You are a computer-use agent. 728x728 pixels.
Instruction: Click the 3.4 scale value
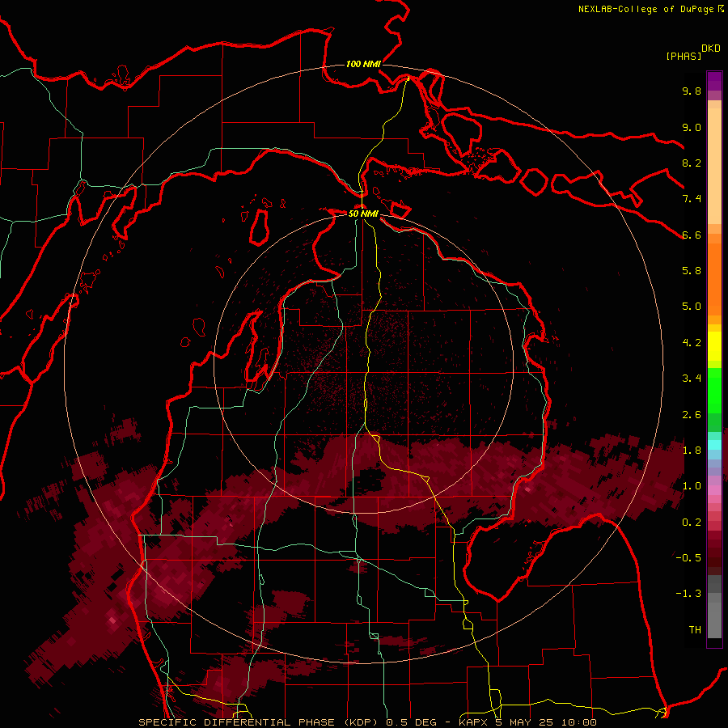(x=692, y=379)
